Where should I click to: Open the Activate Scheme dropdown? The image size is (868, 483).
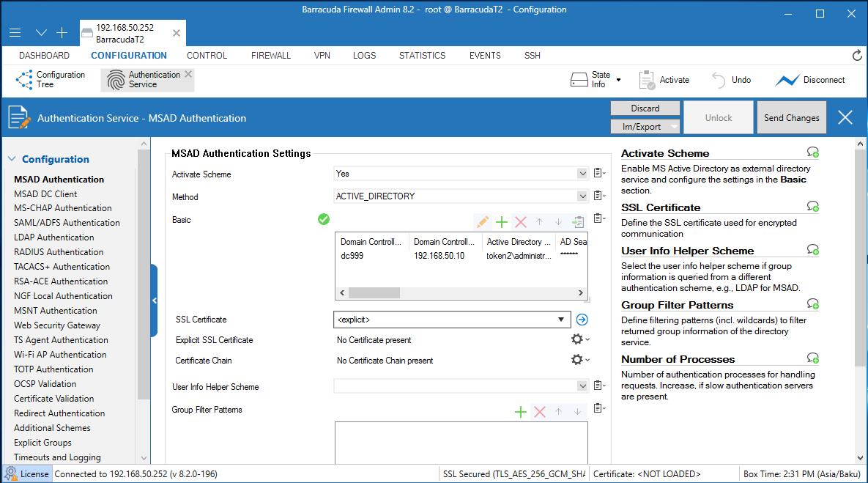[x=582, y=174]
